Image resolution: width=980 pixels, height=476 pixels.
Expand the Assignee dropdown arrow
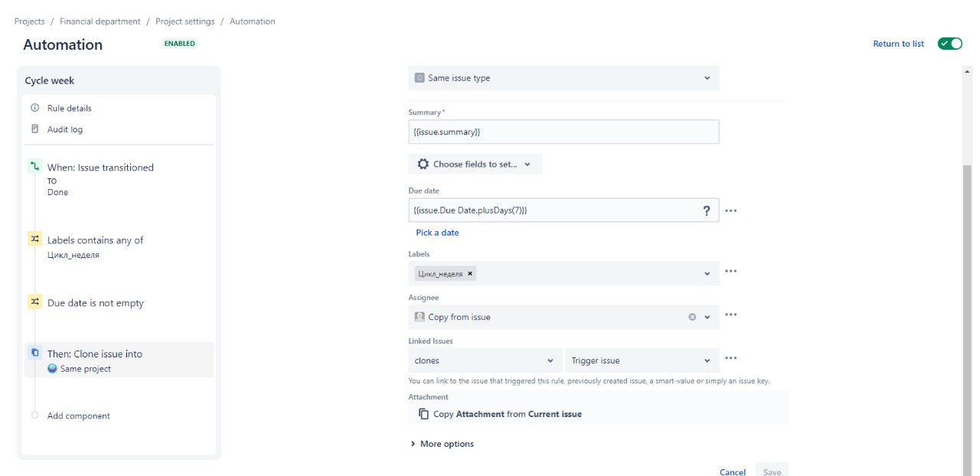707,317
